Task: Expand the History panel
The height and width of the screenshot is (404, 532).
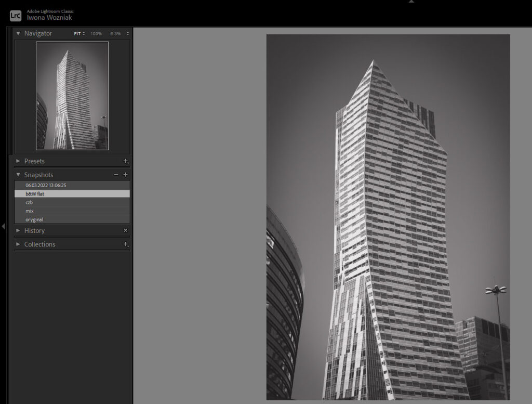Action: 18,230
